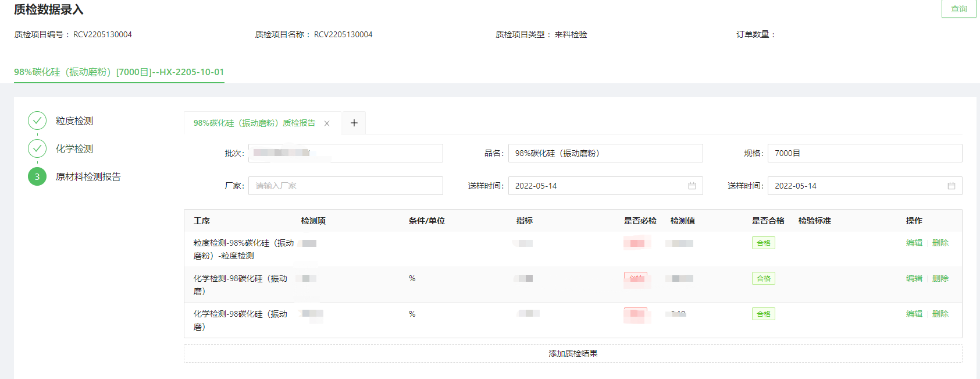980x379 pixels.
Task: Edit the 粒度检测 row via 编辑
Action: tap(914, 243)
